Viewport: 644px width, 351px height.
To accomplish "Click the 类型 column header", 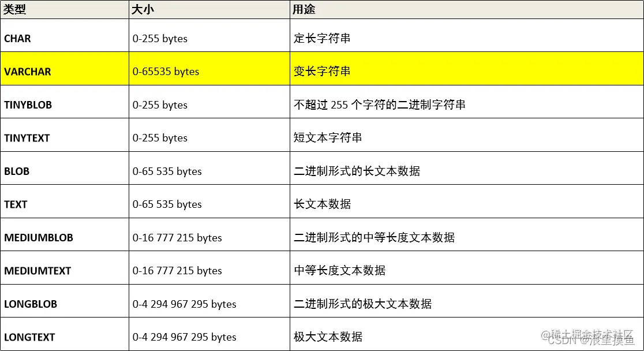I will (65, 9).
